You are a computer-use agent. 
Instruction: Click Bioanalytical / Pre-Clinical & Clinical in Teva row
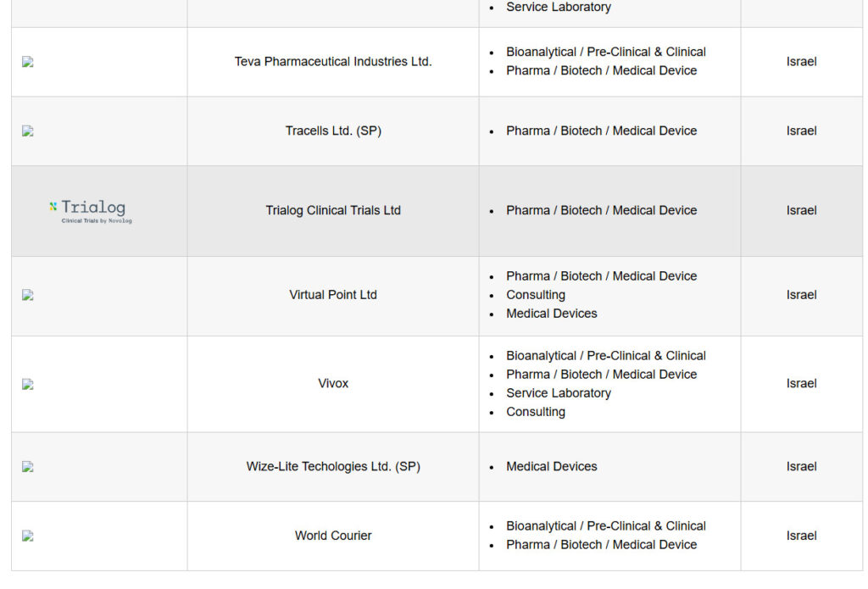[x=606, y=52]
